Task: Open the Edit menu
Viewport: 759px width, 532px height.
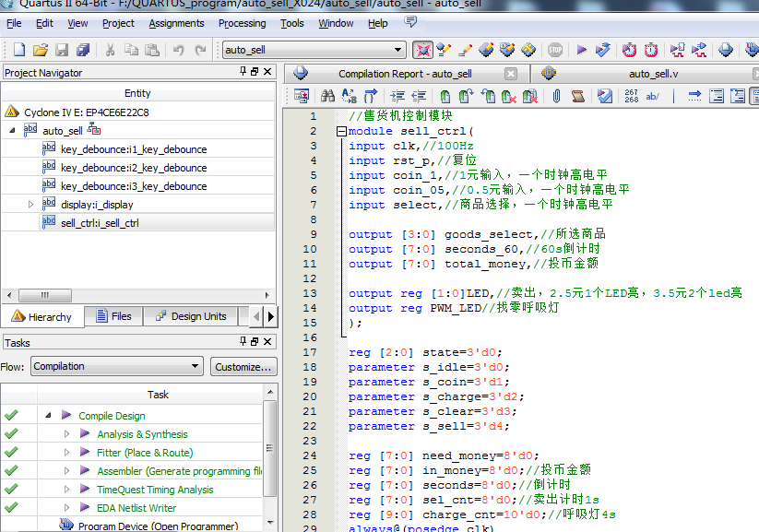Action: tap(44, 23)
